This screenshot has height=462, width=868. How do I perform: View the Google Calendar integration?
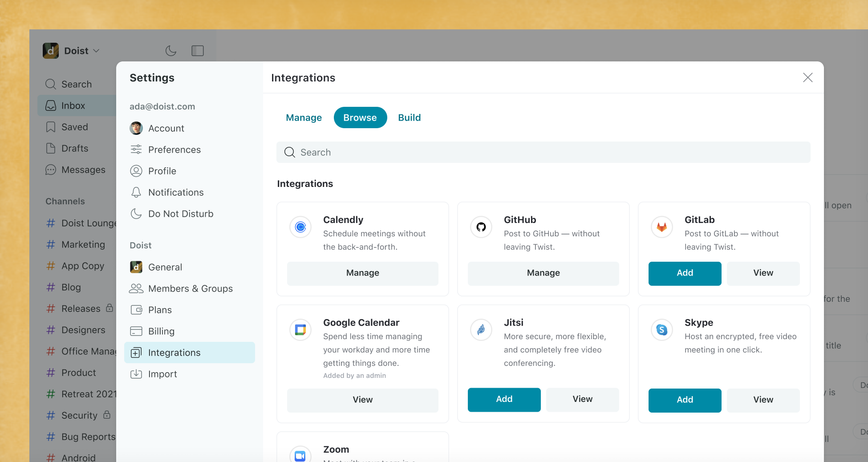pos(363,400)
